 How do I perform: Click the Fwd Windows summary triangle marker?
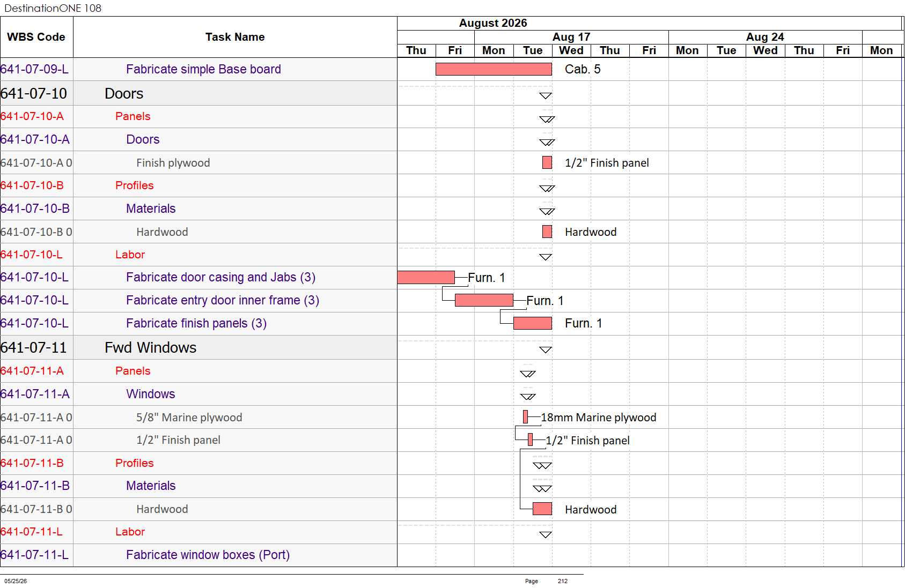tap(546, 350)
